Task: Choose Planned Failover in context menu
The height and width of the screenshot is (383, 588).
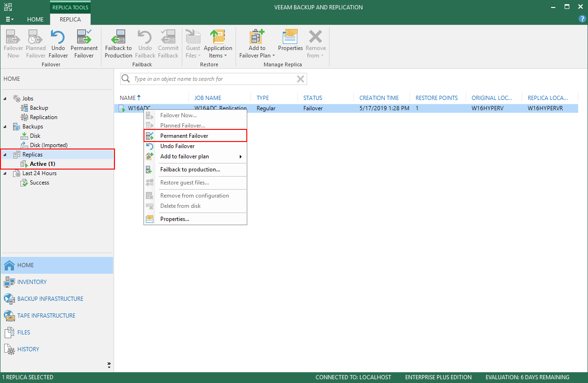Action: coord(195,126)
